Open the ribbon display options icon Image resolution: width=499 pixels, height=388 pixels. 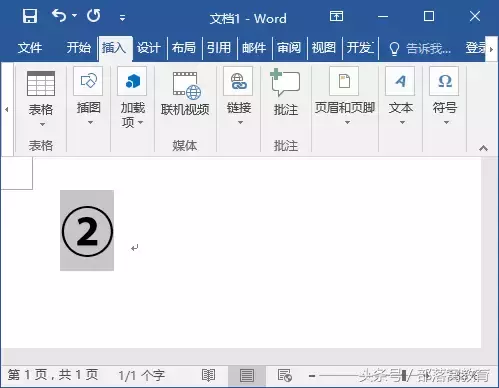[336, 16]
